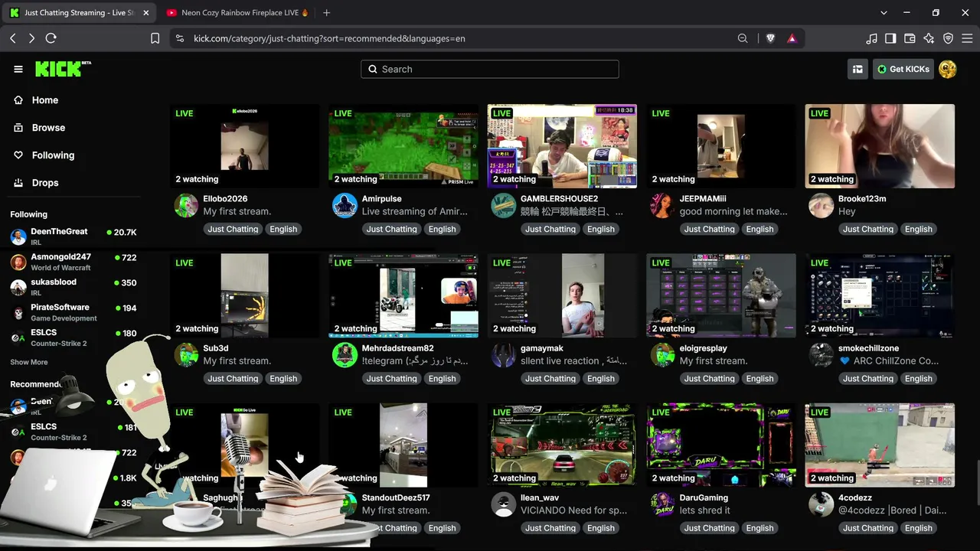Click the Just Chatting tag under Ellobo2026

point(233,229)
